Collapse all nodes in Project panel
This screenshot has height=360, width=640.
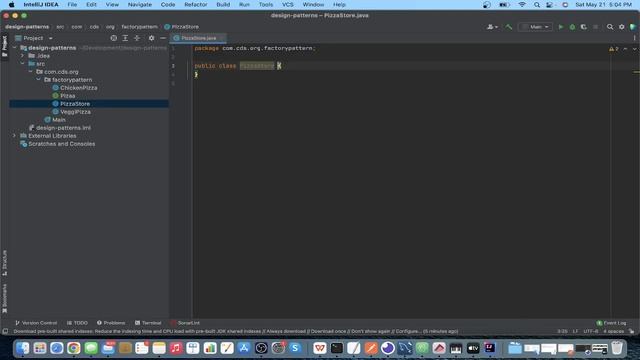(x=137, y=38)
